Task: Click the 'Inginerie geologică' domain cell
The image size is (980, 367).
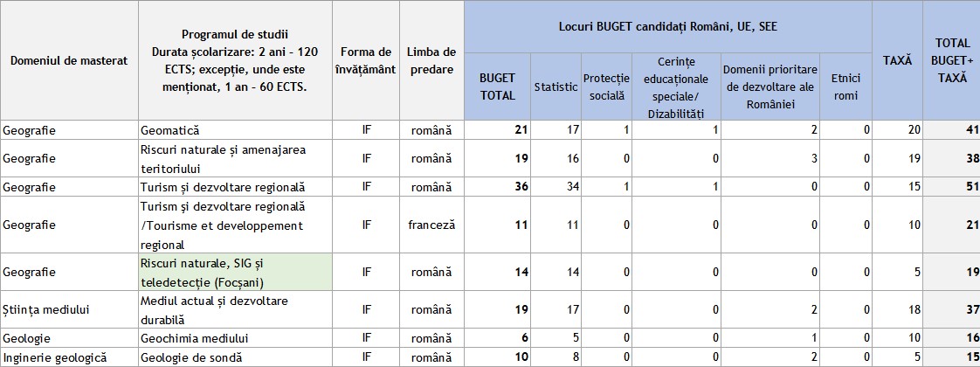Action: tap(69, 357)
